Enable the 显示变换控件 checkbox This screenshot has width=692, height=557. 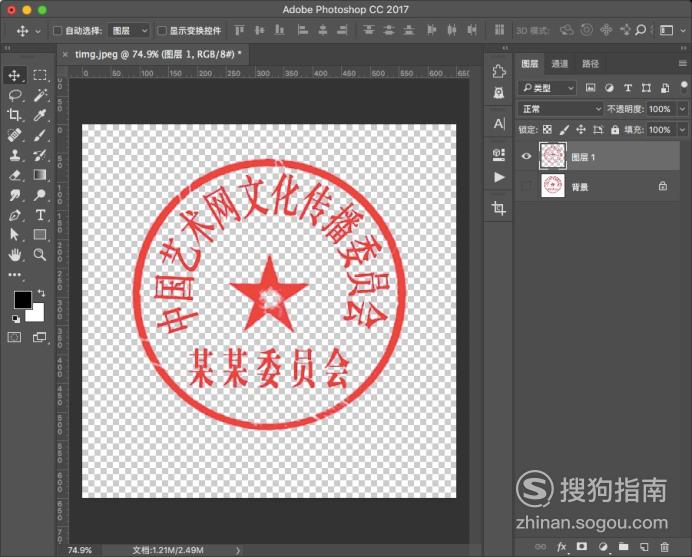coord(162,31)
